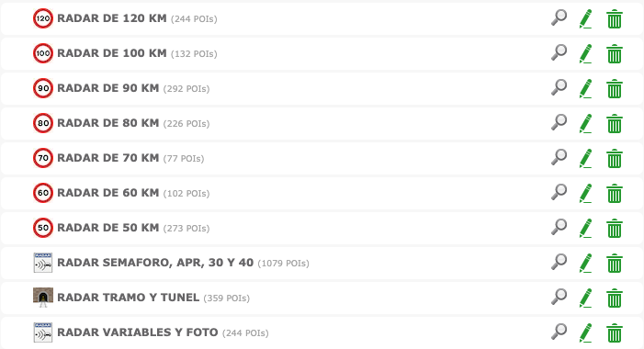Click the RADAR VARIABLES Y FOTO title
644x349 pixels.
coord(138,332)
